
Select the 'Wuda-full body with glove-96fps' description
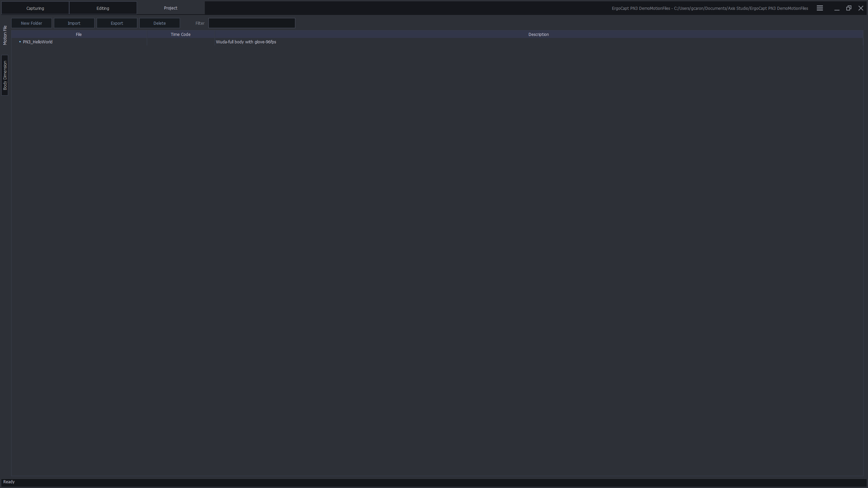tap(246, 42)
